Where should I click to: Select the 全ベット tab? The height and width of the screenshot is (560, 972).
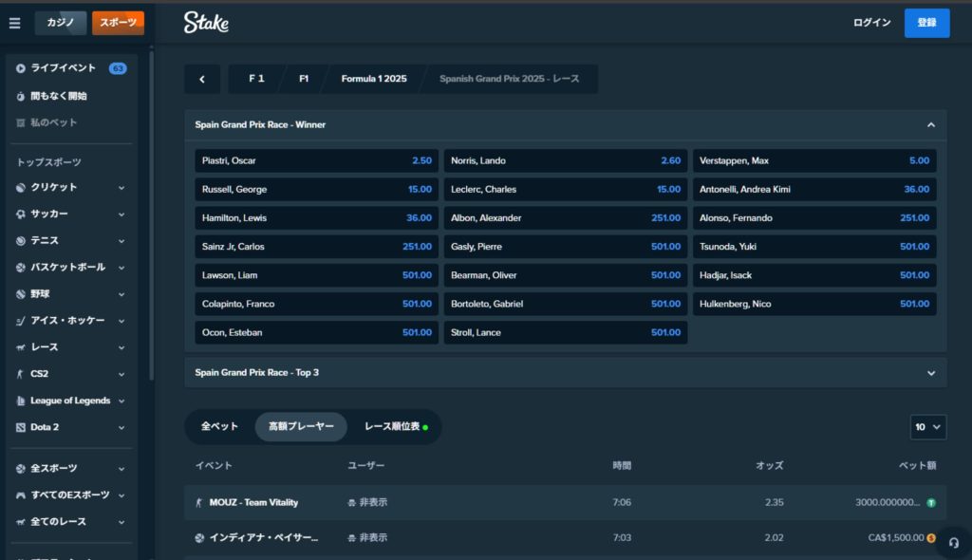tap(219, 427)
